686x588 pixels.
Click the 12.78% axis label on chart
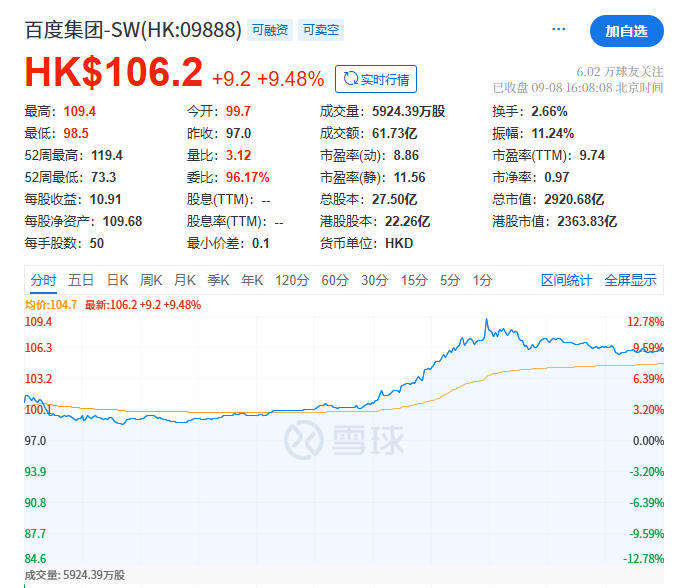click(646, 322)
